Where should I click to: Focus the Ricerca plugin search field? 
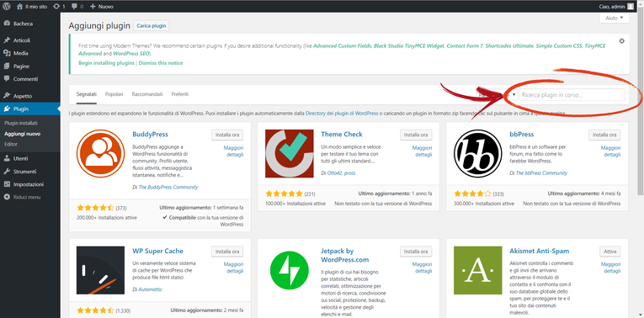[572, 95]
